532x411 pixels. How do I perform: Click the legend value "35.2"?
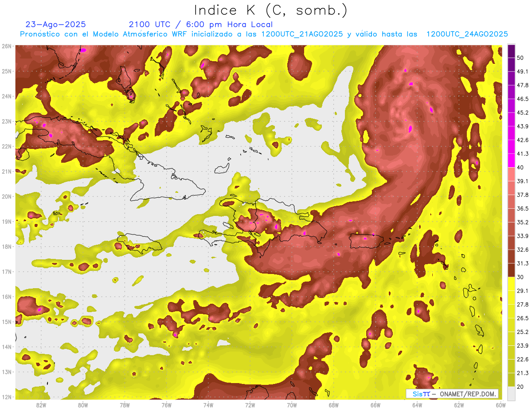523,222
